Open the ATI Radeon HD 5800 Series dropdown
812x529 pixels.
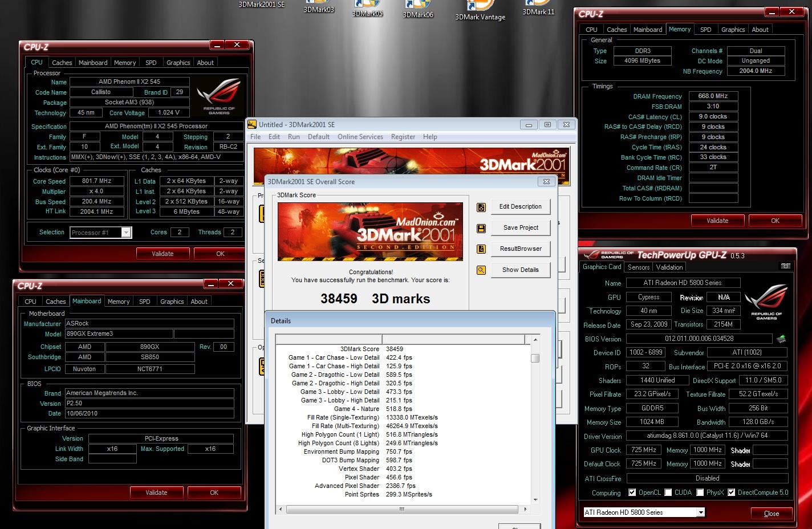[701, 512]
